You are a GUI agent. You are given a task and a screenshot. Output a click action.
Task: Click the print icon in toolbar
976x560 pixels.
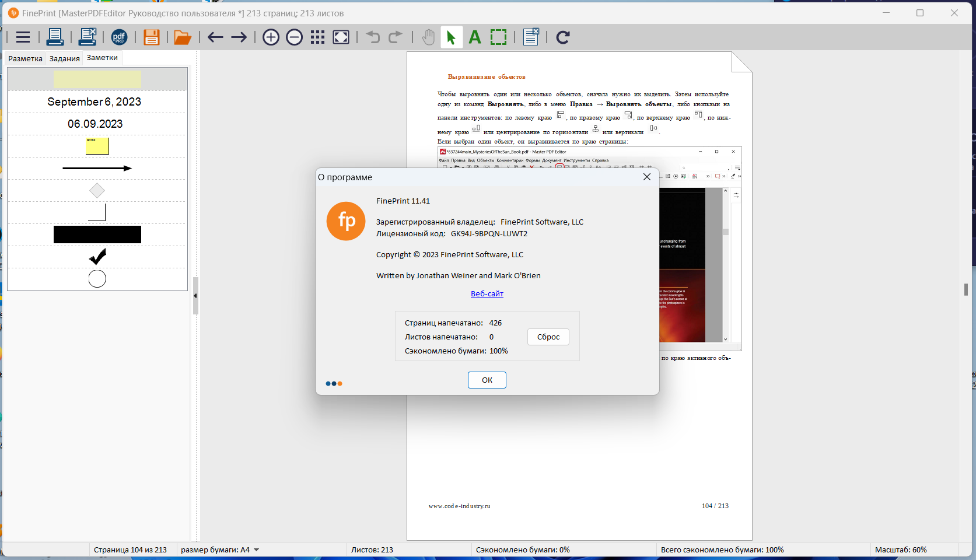pyautogui.click(x=55, y=37)
